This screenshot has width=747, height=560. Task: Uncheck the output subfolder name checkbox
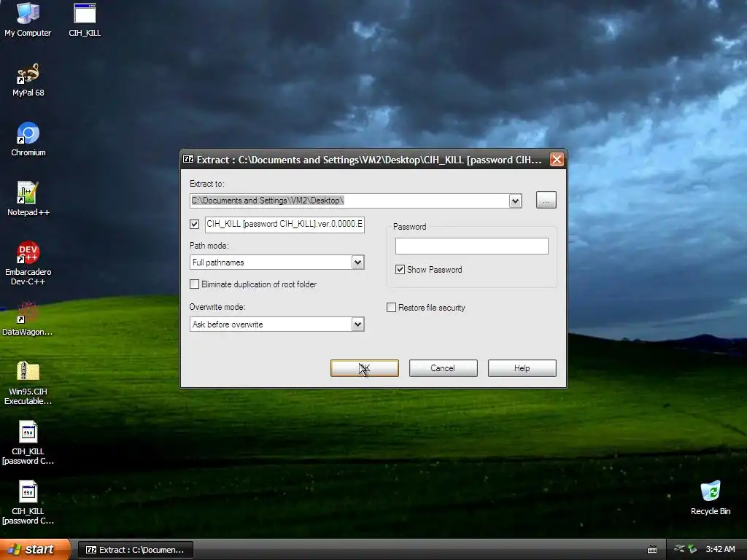pos(194,224)
